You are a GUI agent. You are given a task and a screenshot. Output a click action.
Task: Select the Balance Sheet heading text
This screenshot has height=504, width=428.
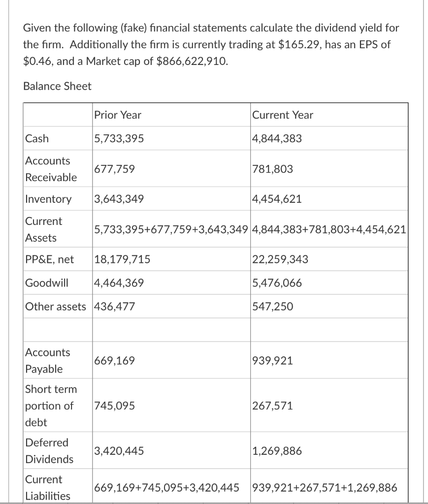tap(57, 86)
